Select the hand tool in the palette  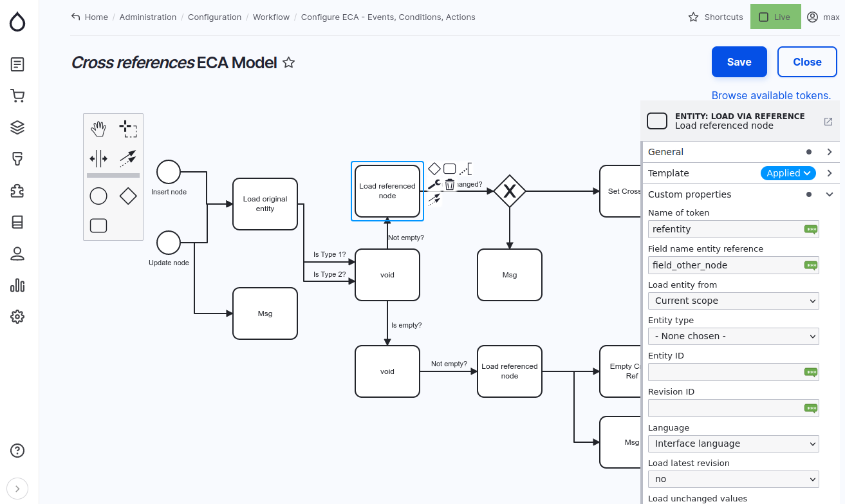pos(98,129)
